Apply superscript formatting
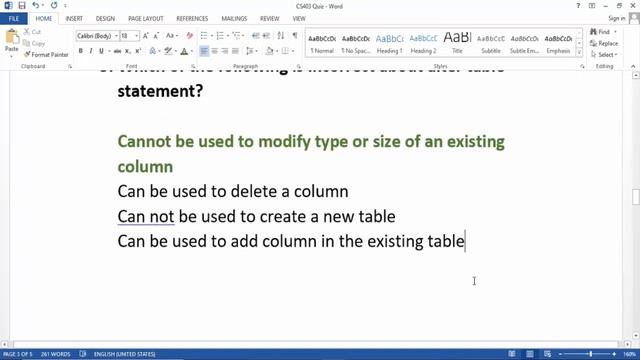This screenshot has width=640, height=360. [138, 51]
